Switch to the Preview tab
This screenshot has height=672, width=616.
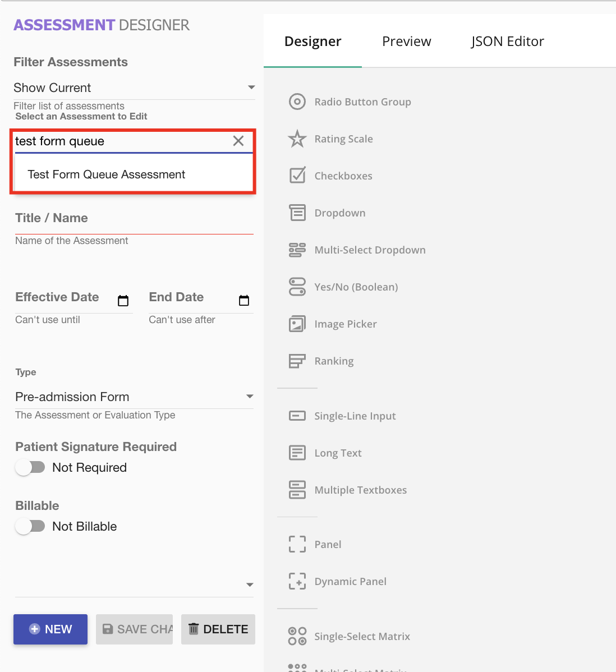click(406, 42)
